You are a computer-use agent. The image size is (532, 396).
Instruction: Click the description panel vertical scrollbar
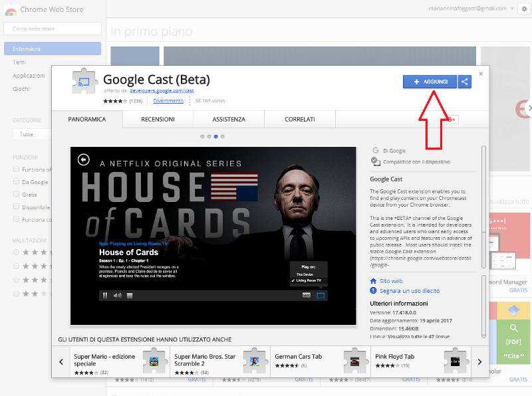point(483,207)
